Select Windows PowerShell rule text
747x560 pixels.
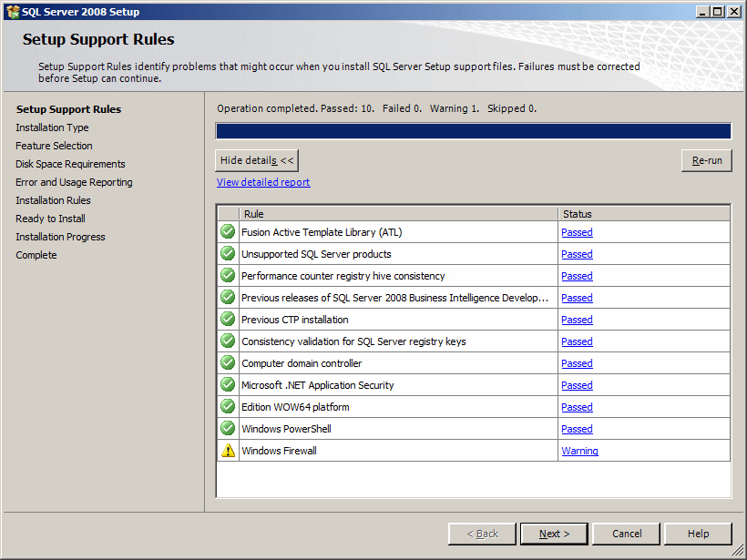[x=286, y=429]
